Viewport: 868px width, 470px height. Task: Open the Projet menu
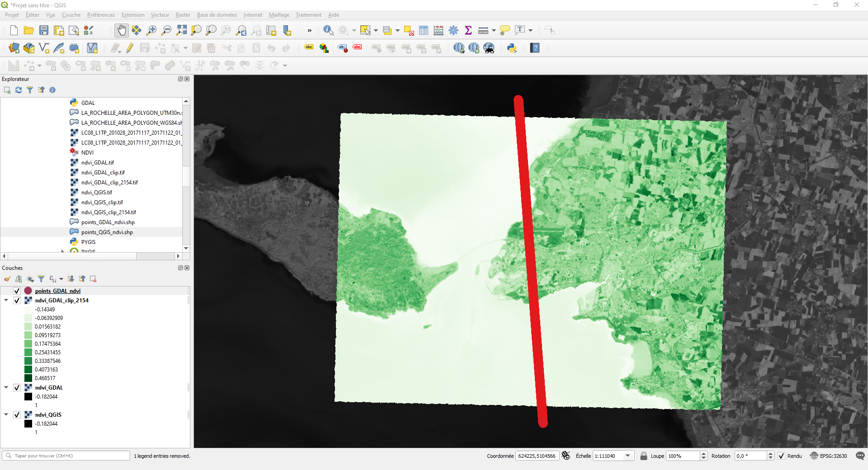12,15
